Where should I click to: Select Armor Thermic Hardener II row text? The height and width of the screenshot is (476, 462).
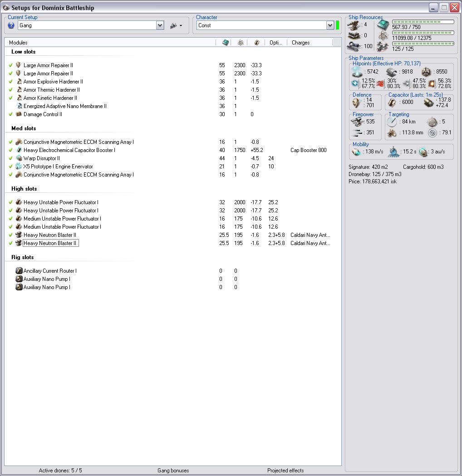click(52, 90)
